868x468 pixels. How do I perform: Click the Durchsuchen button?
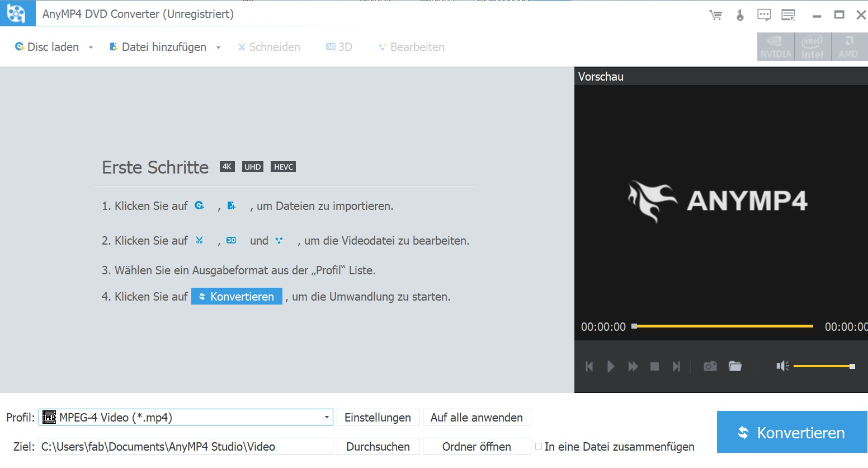(378, 446)
